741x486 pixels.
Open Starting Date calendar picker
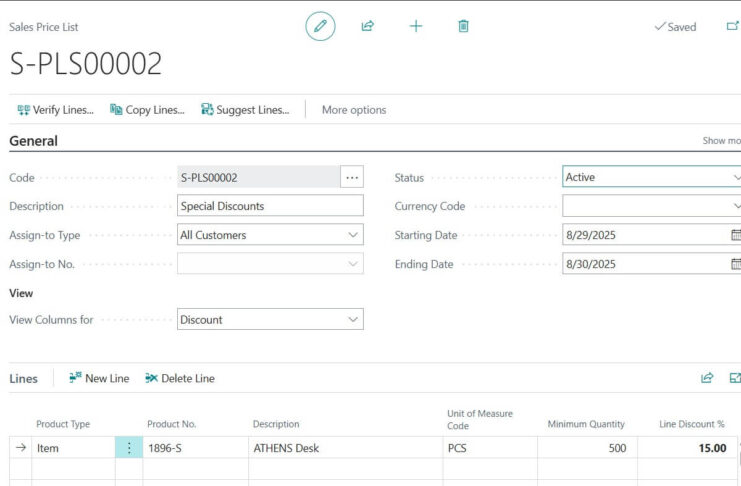tap(736, 234)
